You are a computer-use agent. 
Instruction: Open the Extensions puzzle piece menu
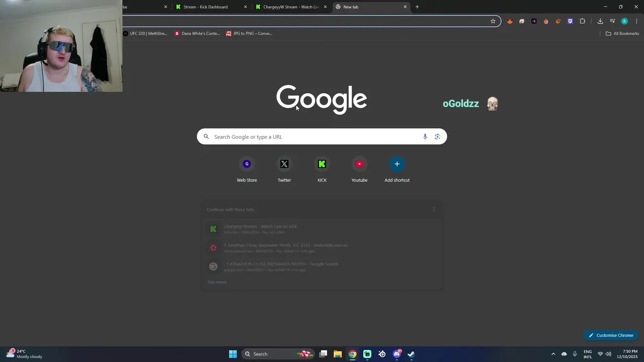click(x=583, y=21)
